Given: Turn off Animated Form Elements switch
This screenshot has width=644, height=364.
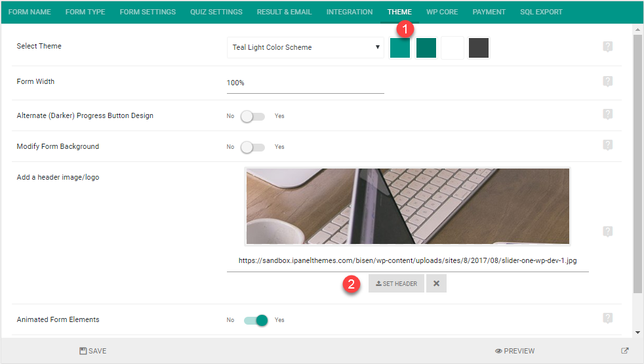Looking at the screenshot, I should 256,320.
